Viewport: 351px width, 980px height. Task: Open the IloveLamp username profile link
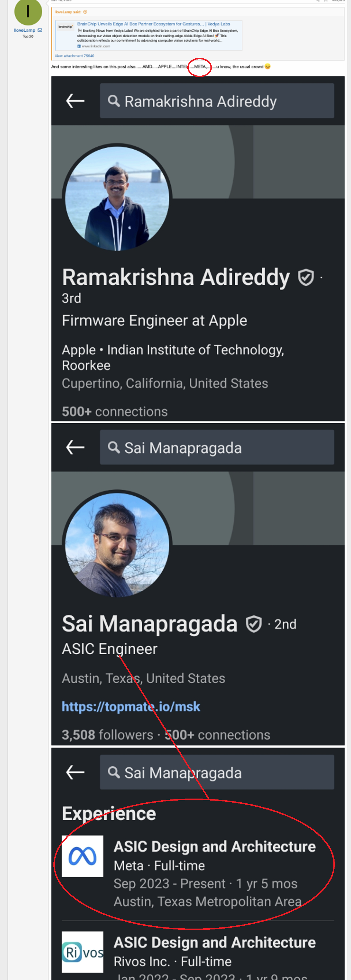(24, 30)
